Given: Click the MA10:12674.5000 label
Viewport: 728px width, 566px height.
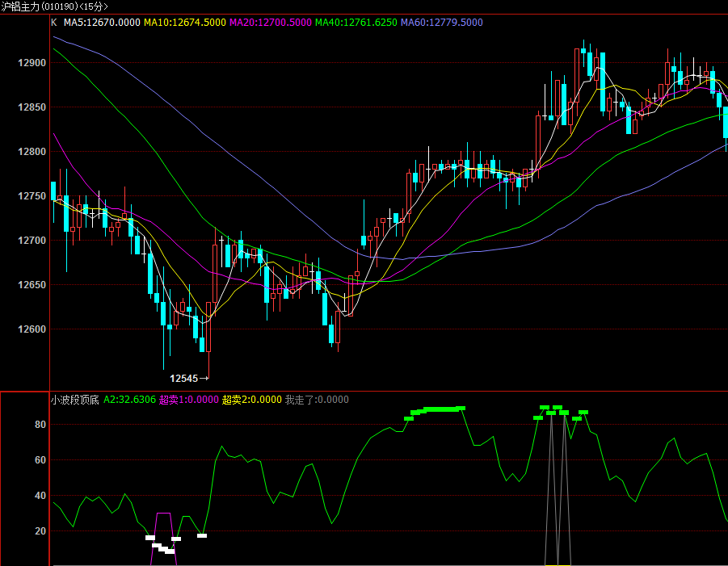Looking at the screenshot, I should (185, 23).
